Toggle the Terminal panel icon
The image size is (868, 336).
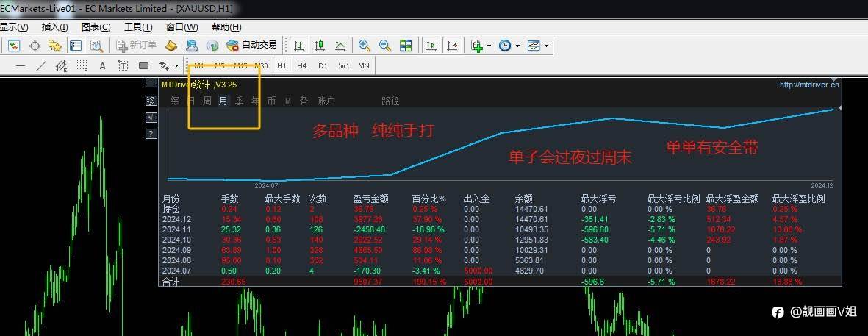75,46
